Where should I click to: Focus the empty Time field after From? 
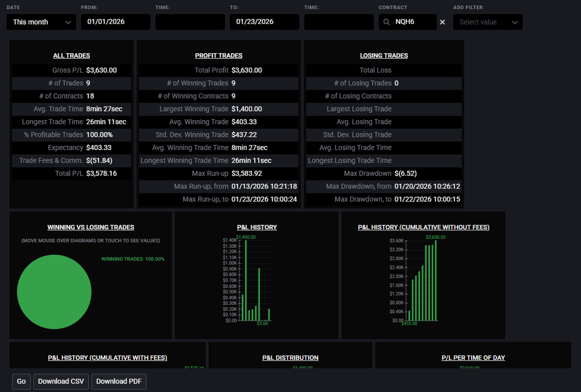pyautogui.click(x=190, y=22)
